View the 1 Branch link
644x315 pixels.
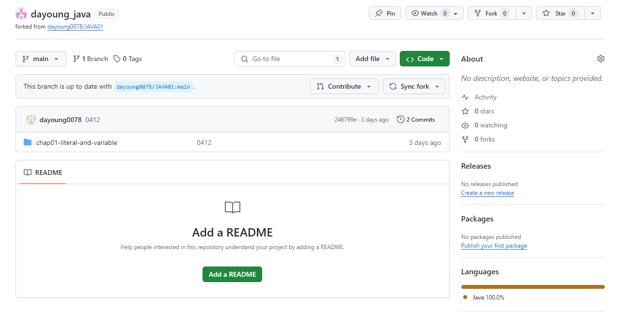tap(91, 59)
